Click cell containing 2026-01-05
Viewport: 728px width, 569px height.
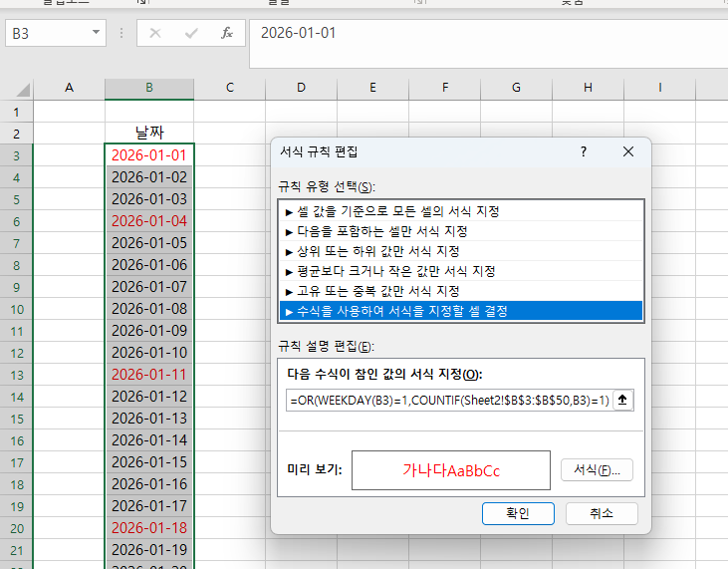[149, 243]
